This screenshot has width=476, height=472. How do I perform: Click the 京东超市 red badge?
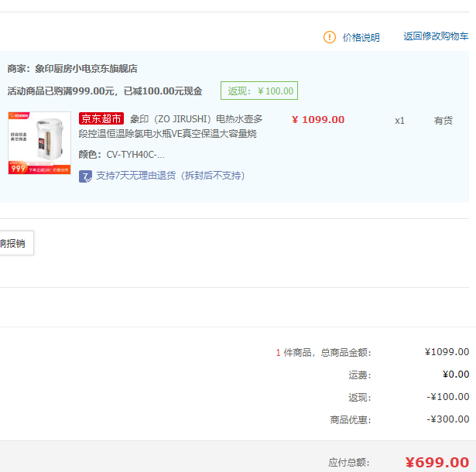[101, 118]
